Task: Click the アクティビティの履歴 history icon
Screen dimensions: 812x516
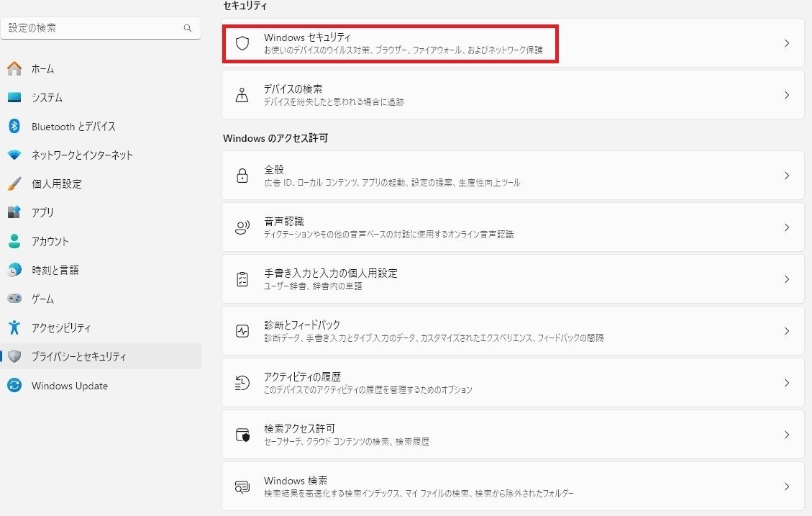Action: (x=242, y=383)
